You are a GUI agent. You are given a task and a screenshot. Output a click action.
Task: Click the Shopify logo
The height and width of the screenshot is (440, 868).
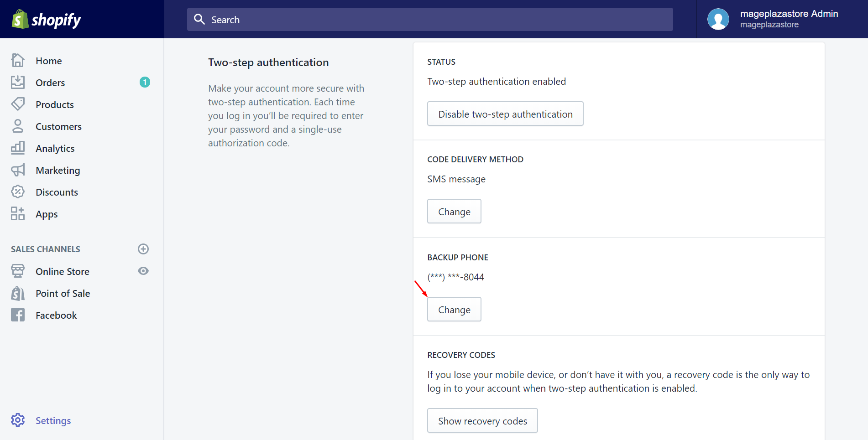click(x=46, y=19)
